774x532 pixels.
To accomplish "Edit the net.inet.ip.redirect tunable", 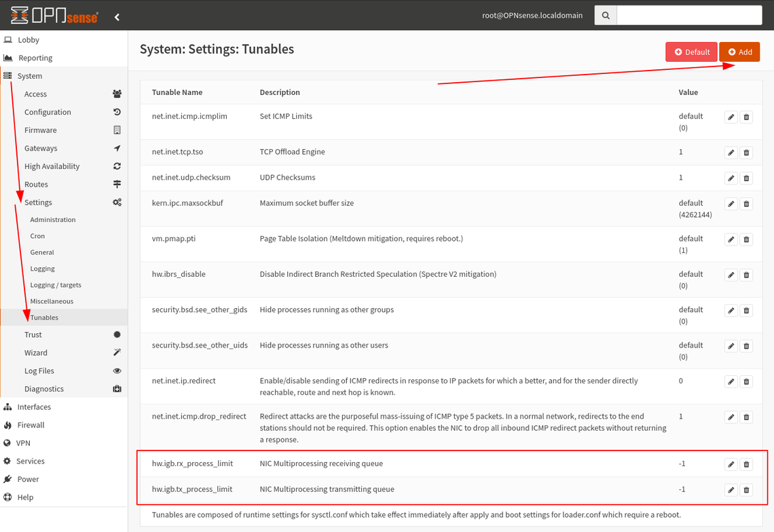I will click(731, 381).
